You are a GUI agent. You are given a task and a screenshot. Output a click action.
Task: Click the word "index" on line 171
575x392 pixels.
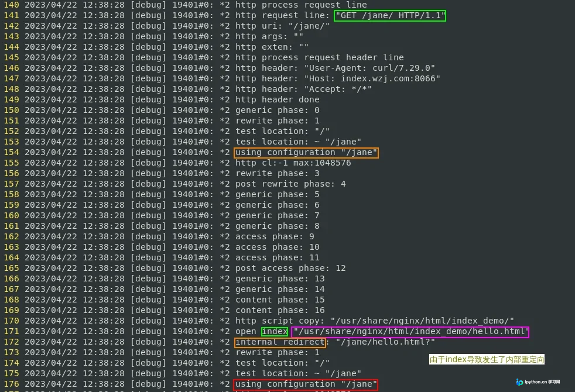coord(275,332)
